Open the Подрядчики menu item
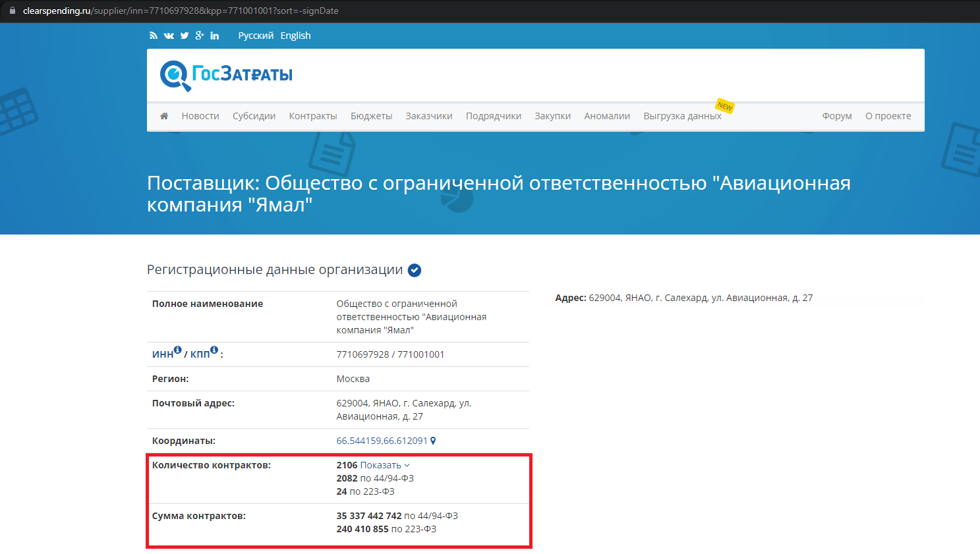980x554 pixels. tap(494, 116)
